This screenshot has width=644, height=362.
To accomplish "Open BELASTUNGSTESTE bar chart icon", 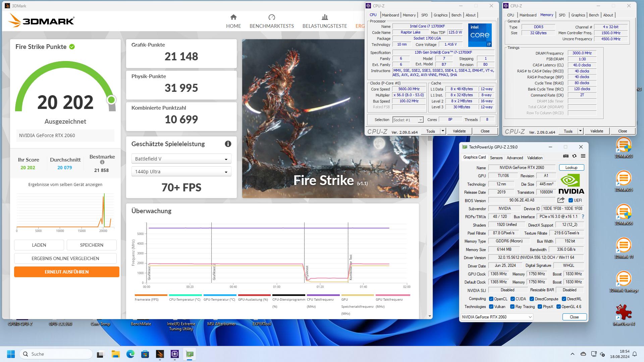I will pos(325,17).
